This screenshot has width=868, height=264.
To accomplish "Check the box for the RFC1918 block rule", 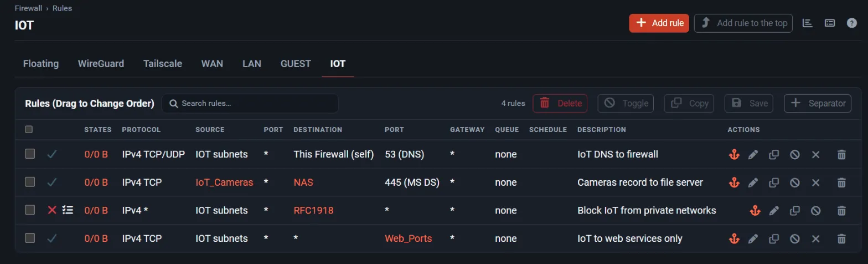I will pyautogui.click(x=30, y=210).
